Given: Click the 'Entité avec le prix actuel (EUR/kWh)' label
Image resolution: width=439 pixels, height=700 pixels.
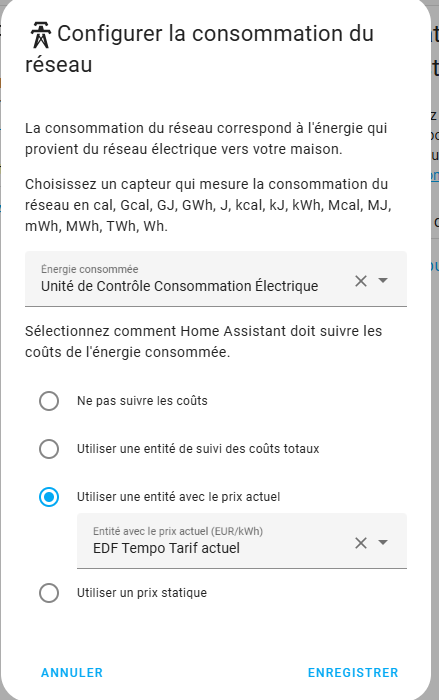Looking at the screenshot, I should click(x=178, y=531).
